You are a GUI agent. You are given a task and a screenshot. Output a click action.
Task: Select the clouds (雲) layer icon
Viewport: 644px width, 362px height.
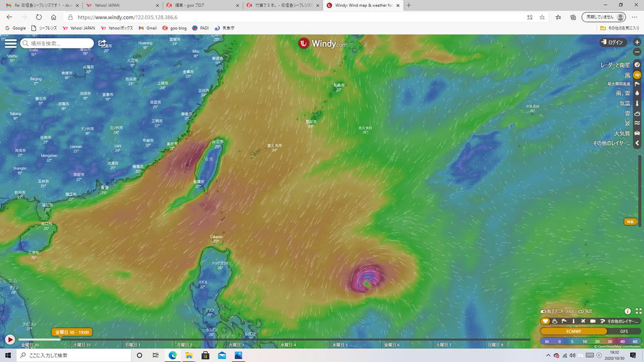pos(637,113)
